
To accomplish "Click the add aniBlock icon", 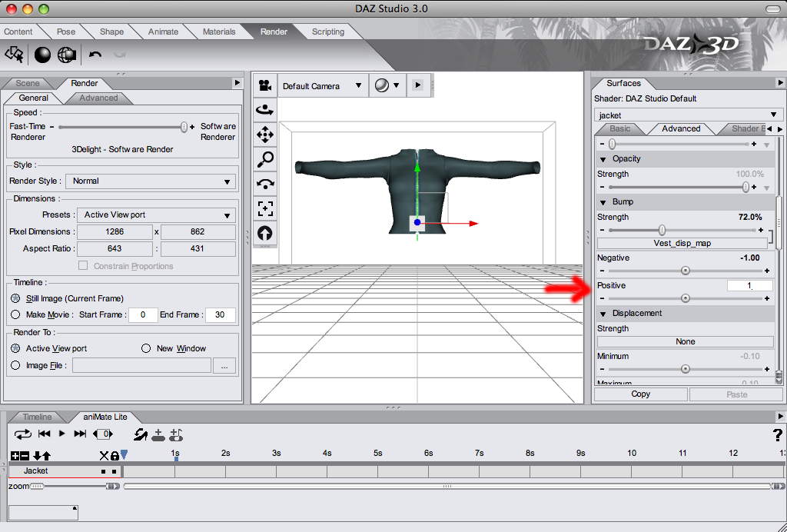I will tap(158, 434).
